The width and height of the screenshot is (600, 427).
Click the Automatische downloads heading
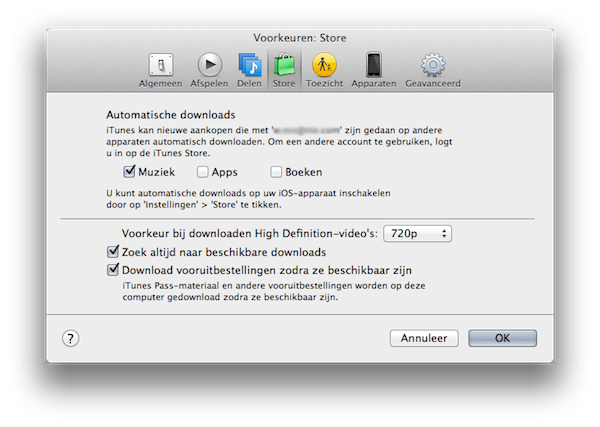click(x=171, y=115)
